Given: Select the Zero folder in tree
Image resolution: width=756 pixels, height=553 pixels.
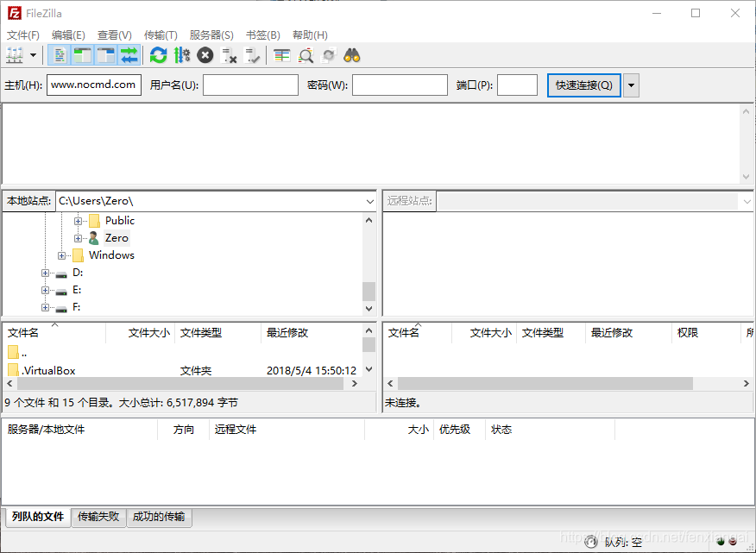Looking at the screenshot, I should pyautogui.click(x=117, y=238).
